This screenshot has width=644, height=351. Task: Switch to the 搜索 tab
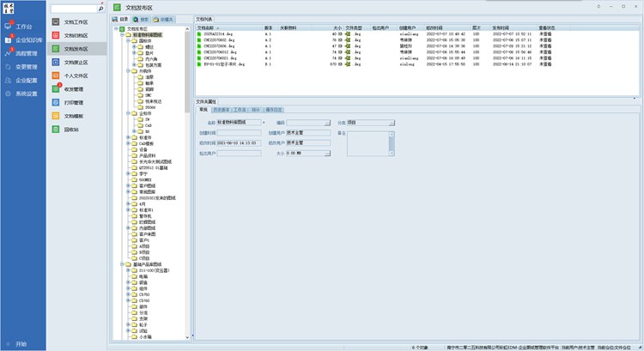[x=137, y=18]
